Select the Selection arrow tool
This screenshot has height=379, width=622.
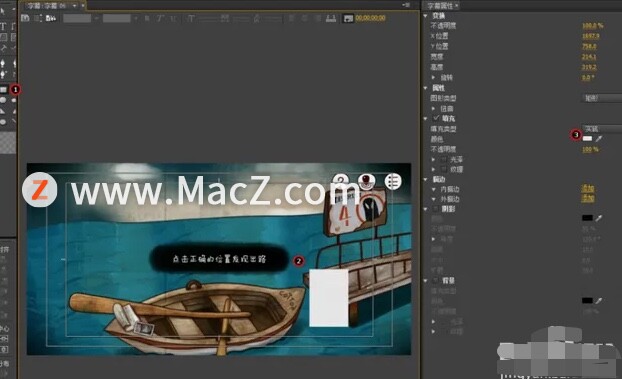[x=2, y=12]
